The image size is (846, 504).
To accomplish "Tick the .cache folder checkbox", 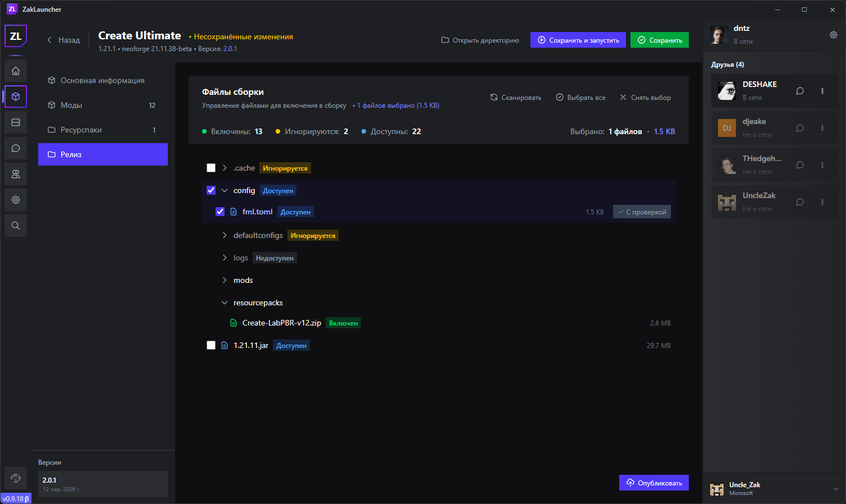I will point(211,168).
